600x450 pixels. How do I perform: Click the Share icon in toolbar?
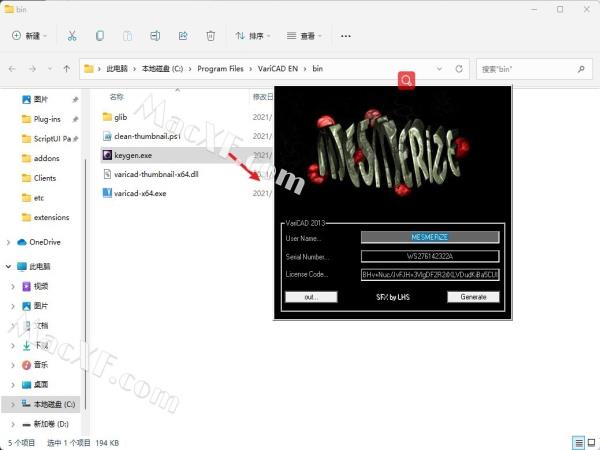coord(183,36)
